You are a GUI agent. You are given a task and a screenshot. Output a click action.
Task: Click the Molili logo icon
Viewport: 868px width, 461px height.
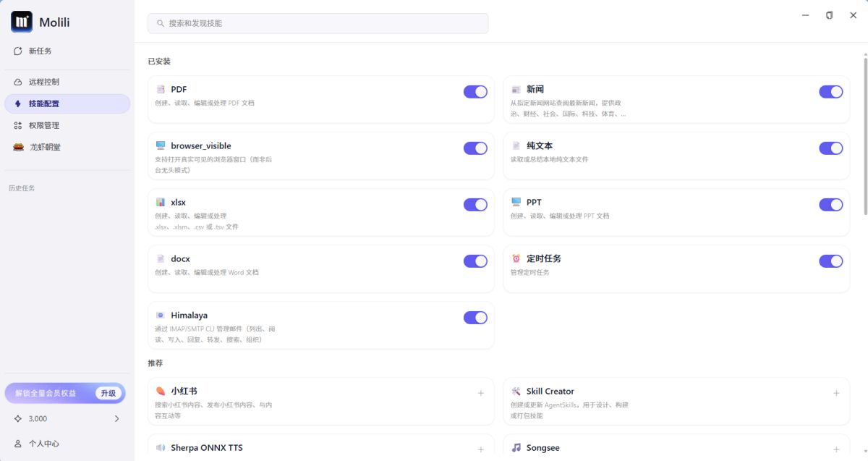[x=22, y=22]
